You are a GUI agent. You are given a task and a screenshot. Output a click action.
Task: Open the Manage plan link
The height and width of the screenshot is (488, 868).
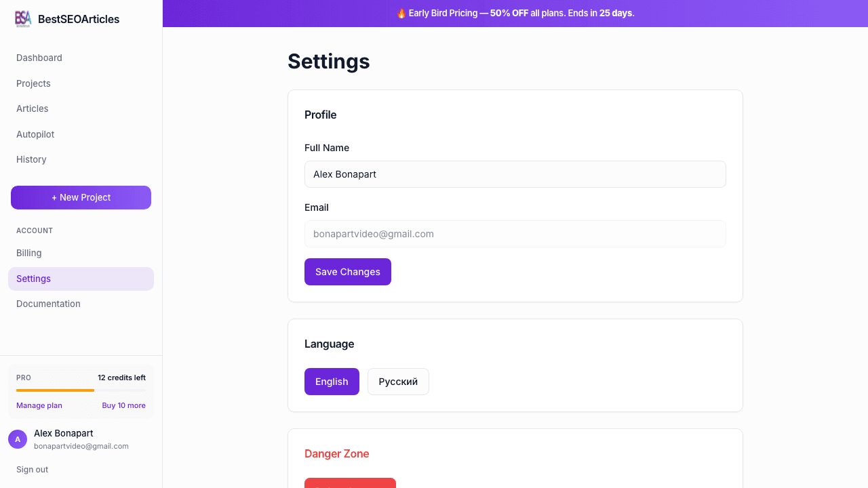(39, 405)
